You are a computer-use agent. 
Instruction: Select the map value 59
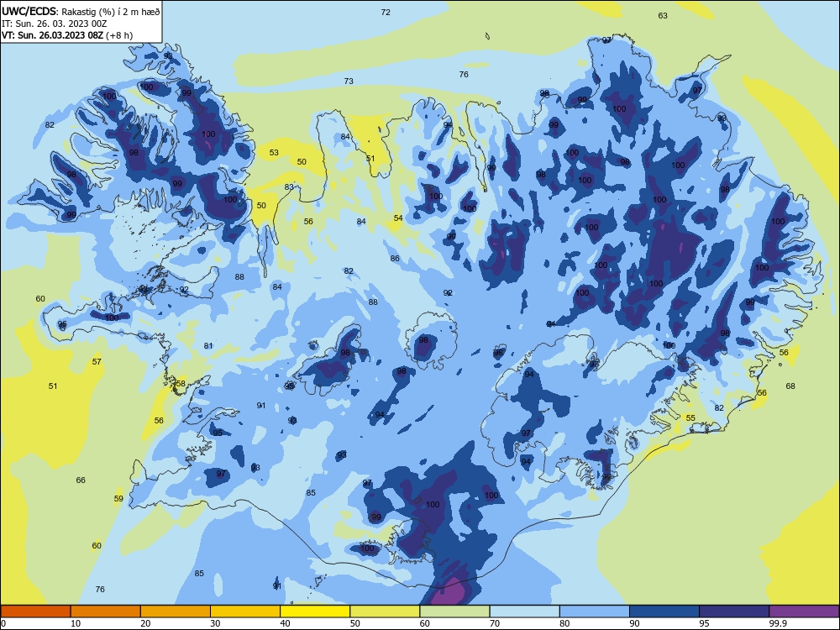click(118, 498)
